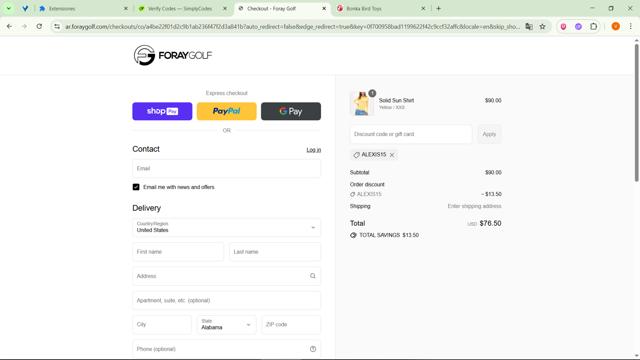Open the purple extension icon in toolbar
The height and width of the screenshot is (360, 640).
(x=578, y=27)
